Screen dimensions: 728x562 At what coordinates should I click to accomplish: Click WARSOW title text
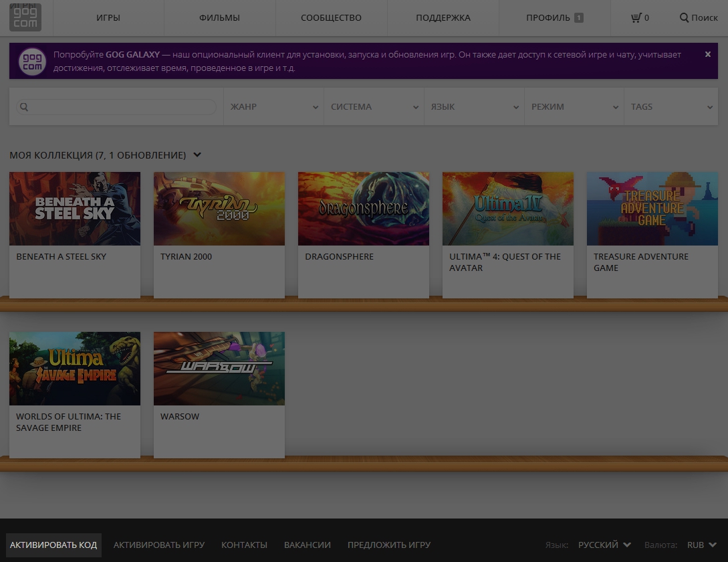coord(180,417)
